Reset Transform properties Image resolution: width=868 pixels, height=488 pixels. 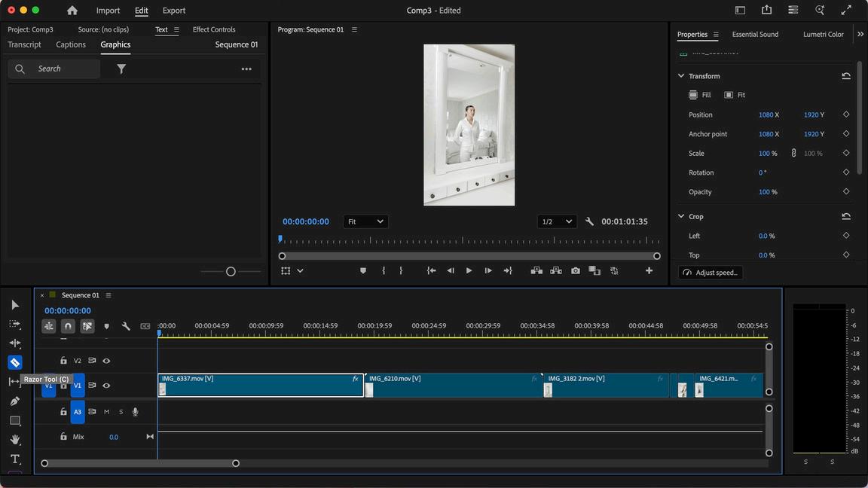[846, 76]
